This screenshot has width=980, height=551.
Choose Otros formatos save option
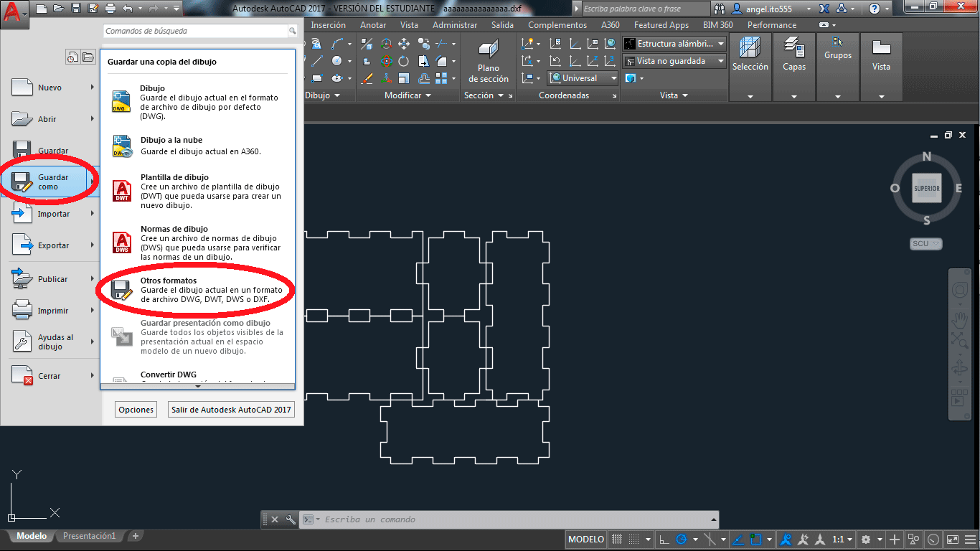pos(197,290)
